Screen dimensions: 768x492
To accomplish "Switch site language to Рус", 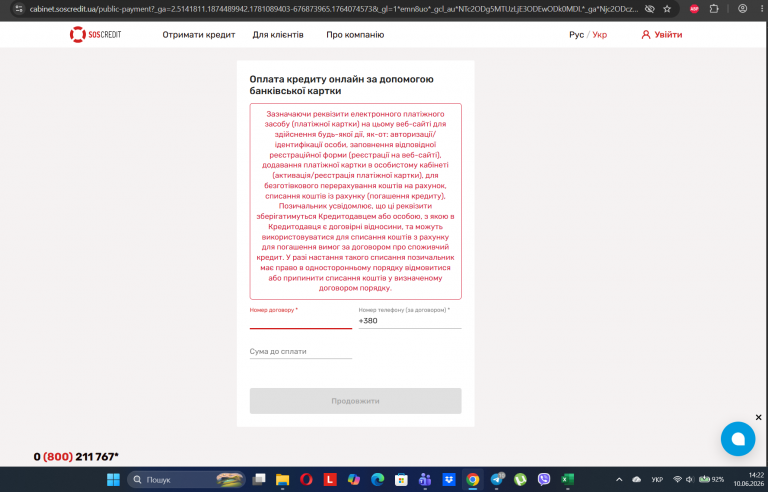I will coord(576,35).
